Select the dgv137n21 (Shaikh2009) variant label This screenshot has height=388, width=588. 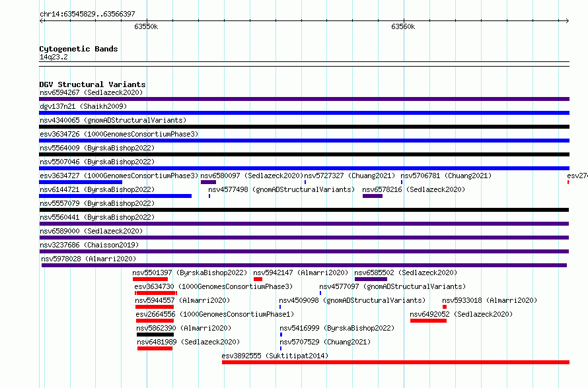click(83, 106)
